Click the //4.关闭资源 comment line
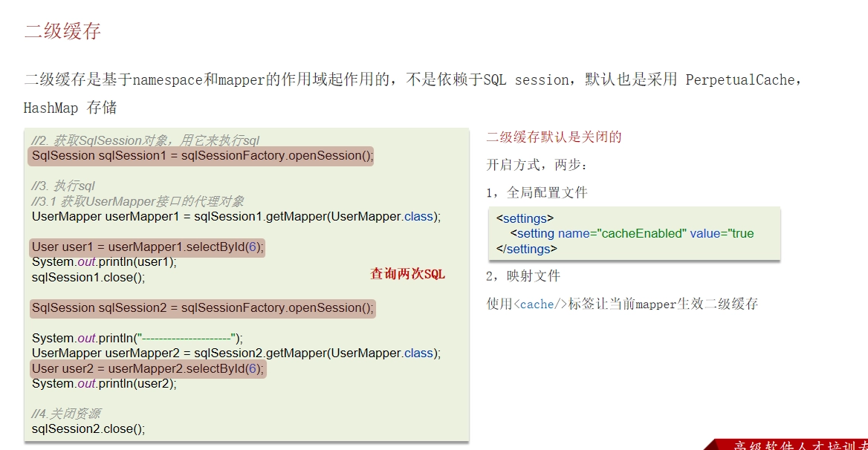This screenshot has height=450, width=868. [x=66, y=414]
